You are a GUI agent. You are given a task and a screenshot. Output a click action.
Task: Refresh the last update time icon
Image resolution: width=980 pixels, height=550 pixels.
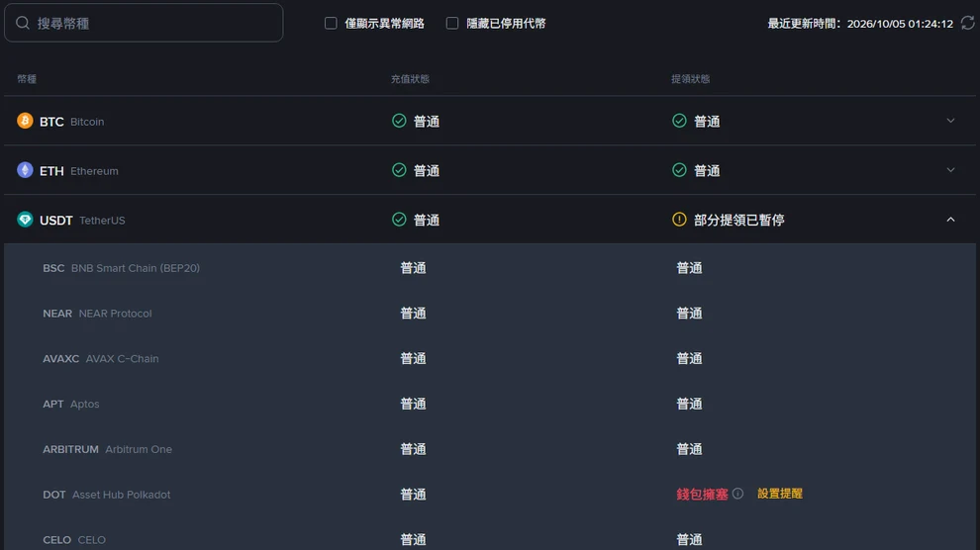coord(967,23)
